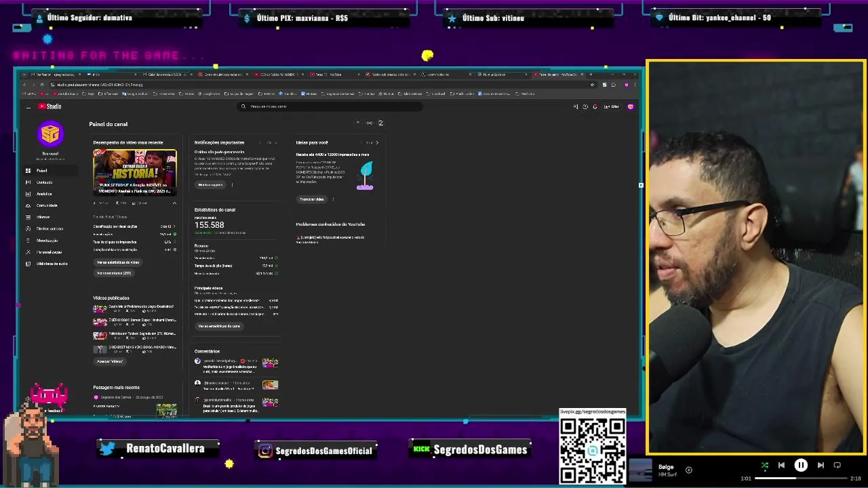
Task: Open browser three-dot menu
Action: 635,85
